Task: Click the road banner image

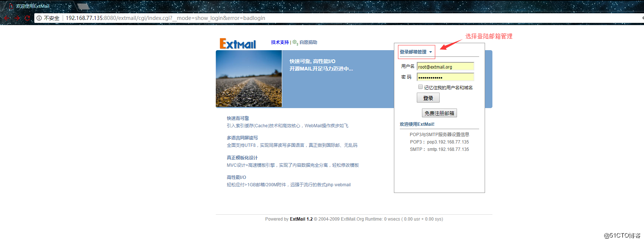Action: point(249,79)
